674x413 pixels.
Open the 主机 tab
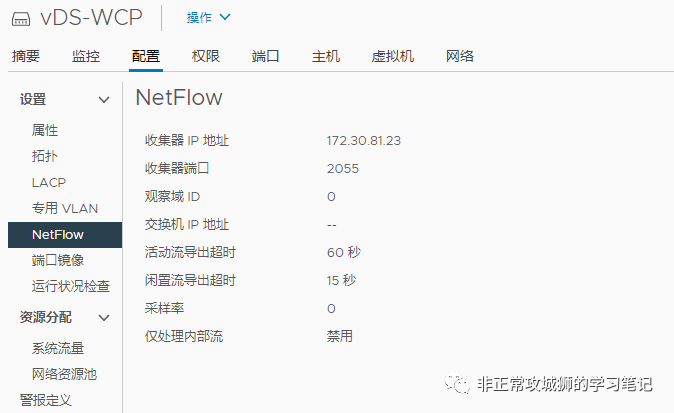(326, 56)
